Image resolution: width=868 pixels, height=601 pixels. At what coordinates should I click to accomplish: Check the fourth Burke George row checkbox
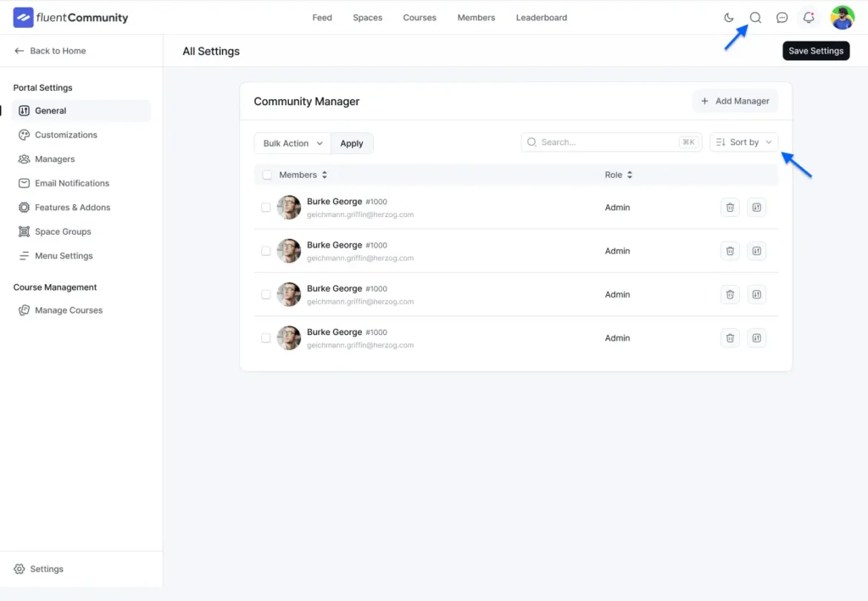[265, 338]
